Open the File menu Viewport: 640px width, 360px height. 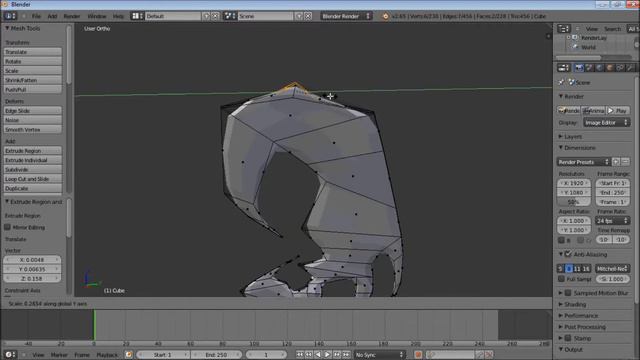click(x=36, y=16)
